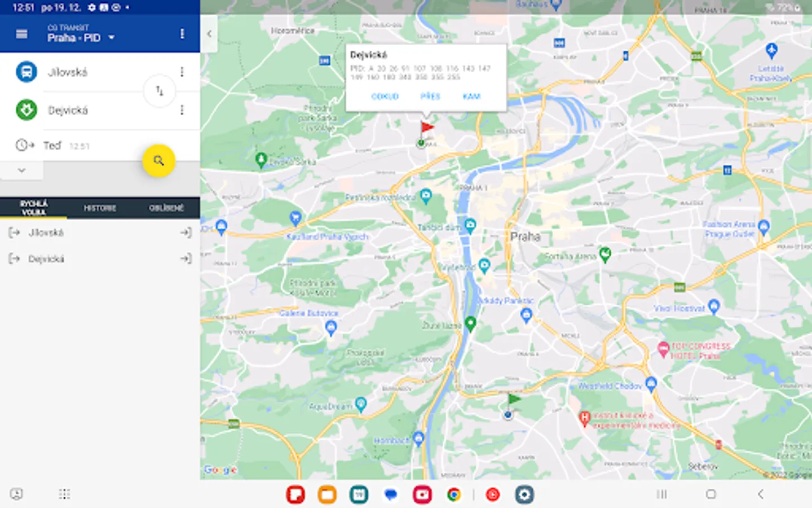Switch to Historie tab

(100, 208)
